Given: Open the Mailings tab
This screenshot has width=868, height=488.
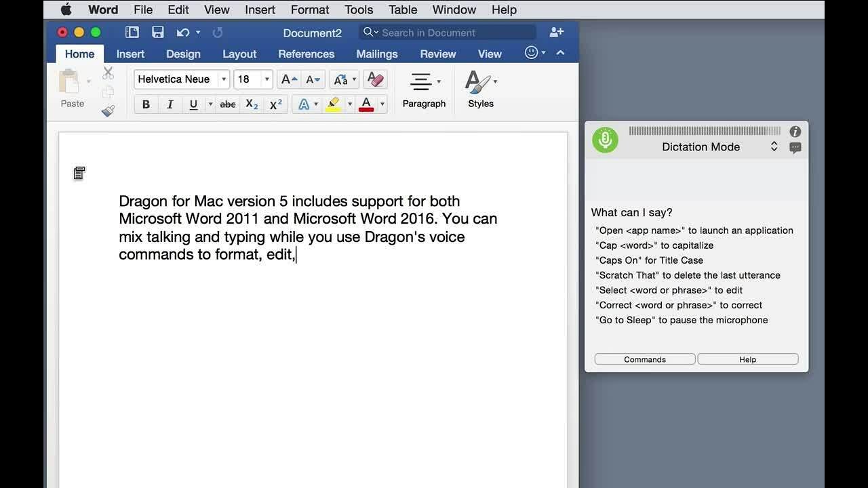Looking at the screenshot, I should point(377,54).
